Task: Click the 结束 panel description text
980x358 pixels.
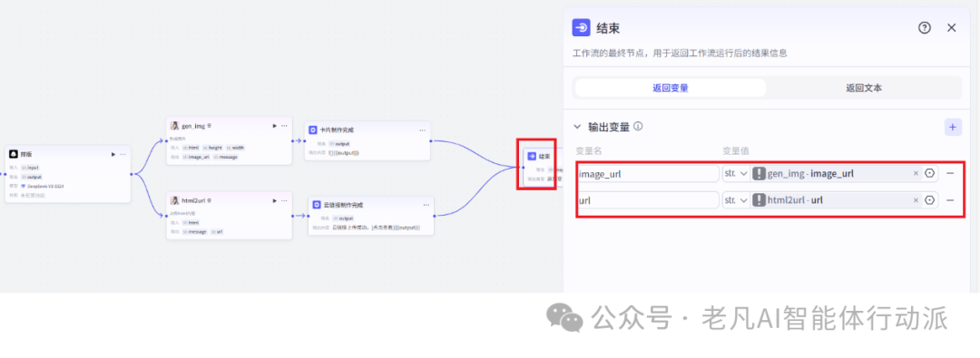Action: pos(680,53)
